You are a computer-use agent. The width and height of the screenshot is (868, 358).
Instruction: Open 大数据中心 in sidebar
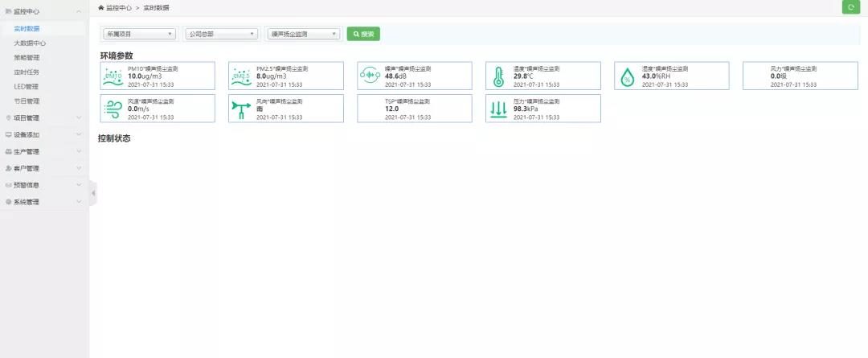(30, 43)
